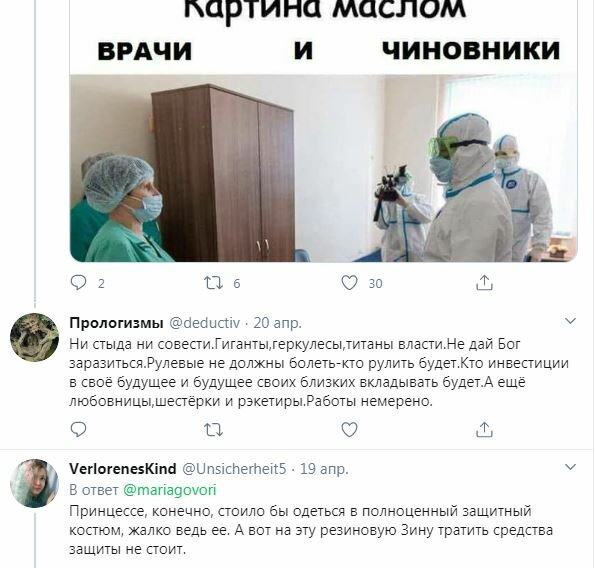Reply to the Прологизмы tweet
595x568 pixels.
(x=79, y=430)
